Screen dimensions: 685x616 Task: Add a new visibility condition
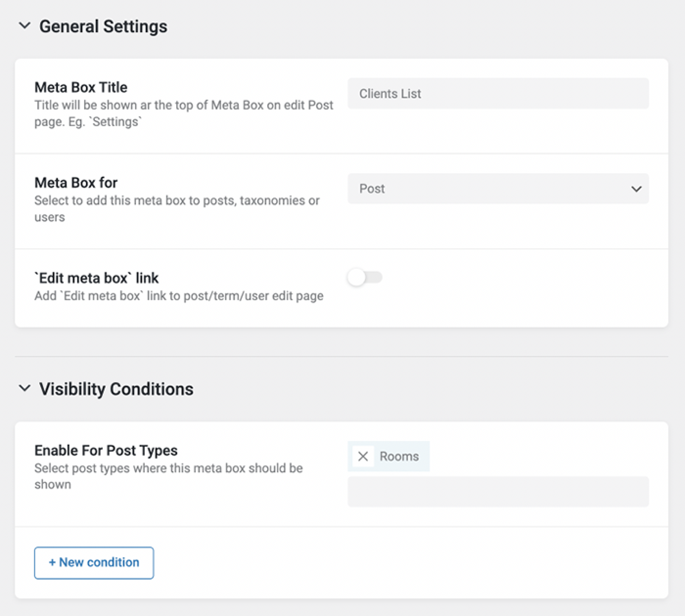pyautogui.click(x=94, y=563)
